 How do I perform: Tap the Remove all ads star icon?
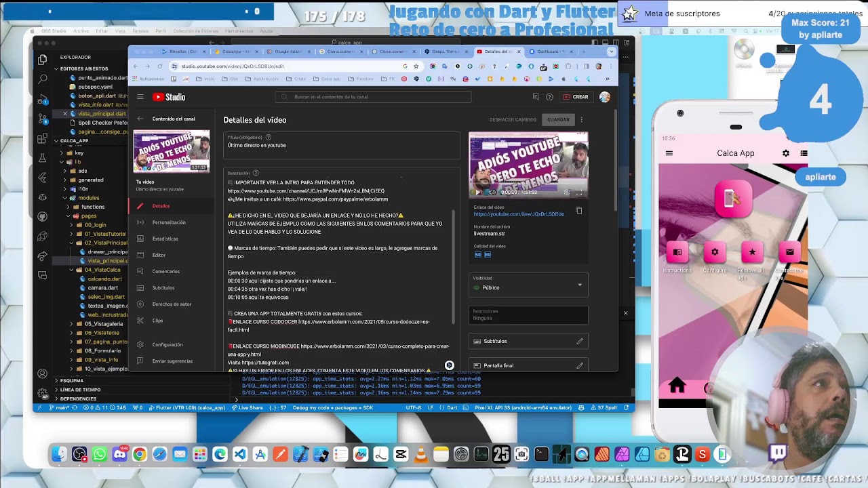(x=752, y=252)
